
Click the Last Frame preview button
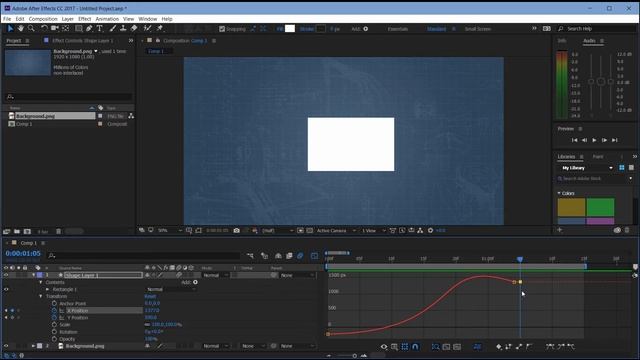pyautogui.click(x=615, y=140)
